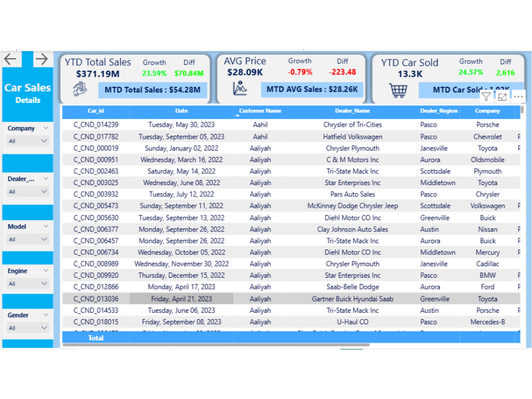Click dealer Star Enterprises Inc in C_CND_003025 row
This screenshot has width=532, height=399.
[x=353, y=183]
